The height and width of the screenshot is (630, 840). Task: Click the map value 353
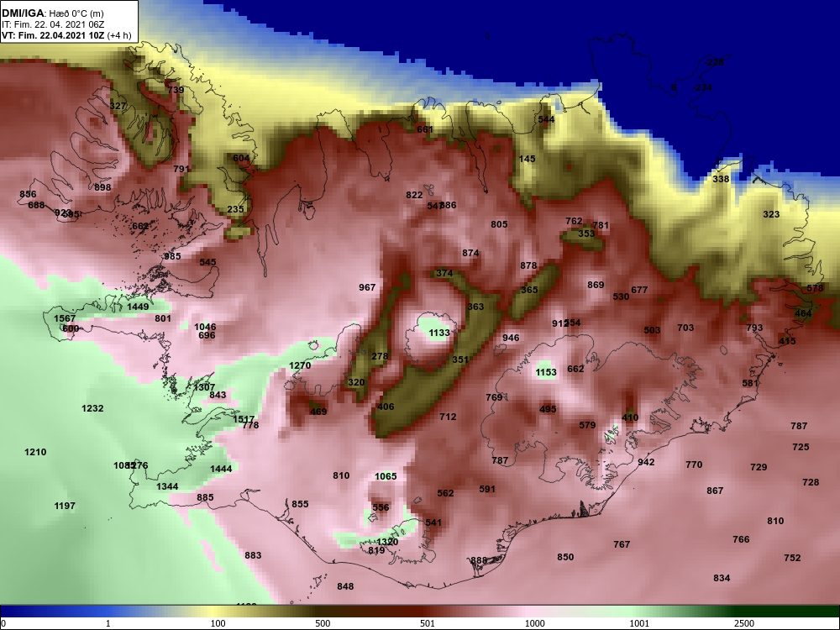(x=586, y=233)
